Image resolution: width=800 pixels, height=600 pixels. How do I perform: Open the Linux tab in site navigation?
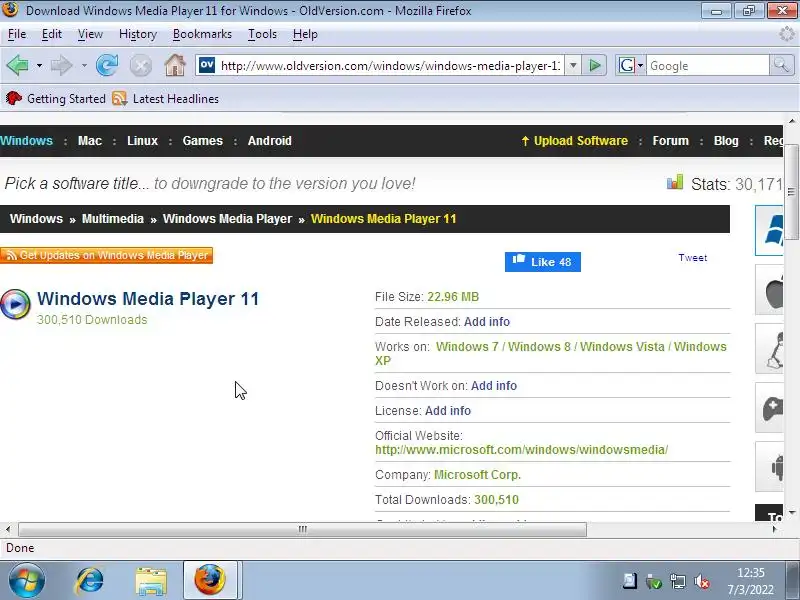[142, 141]
